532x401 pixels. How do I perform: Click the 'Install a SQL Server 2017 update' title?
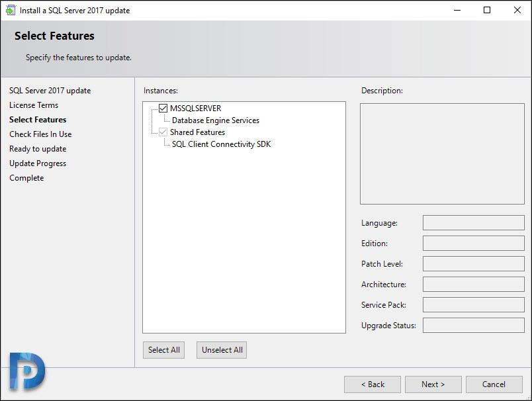click(x=75, y=11)
